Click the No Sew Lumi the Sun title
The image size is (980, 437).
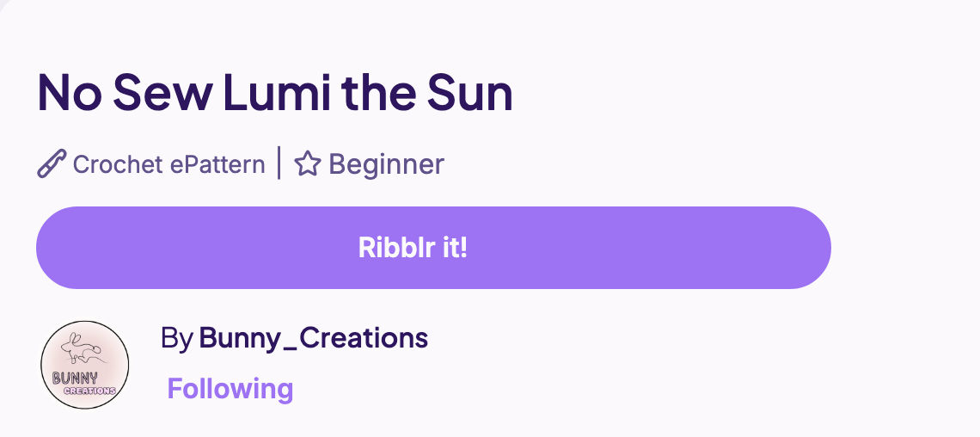pos(275,92)
